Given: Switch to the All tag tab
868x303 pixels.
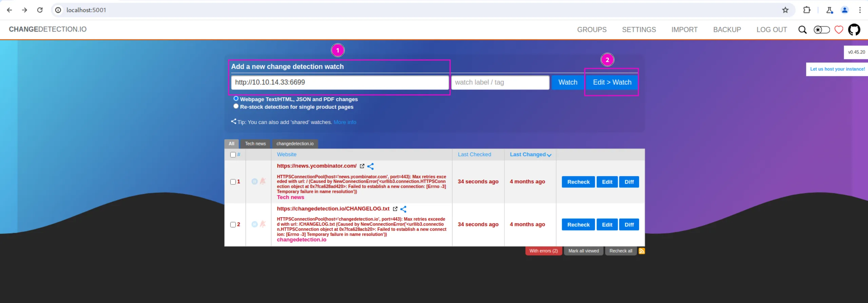Looking at the screenshot, I should (231, 144).
